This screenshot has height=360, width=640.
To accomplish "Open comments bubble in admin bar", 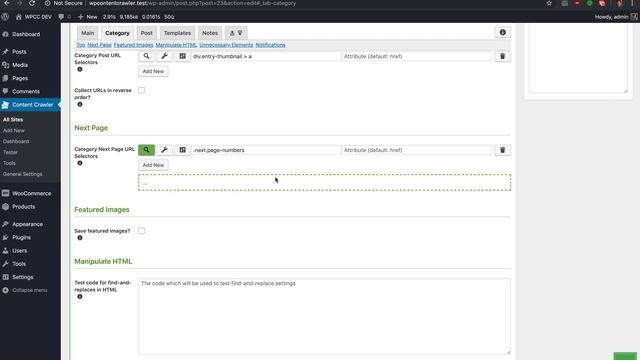I will point(64,17).
